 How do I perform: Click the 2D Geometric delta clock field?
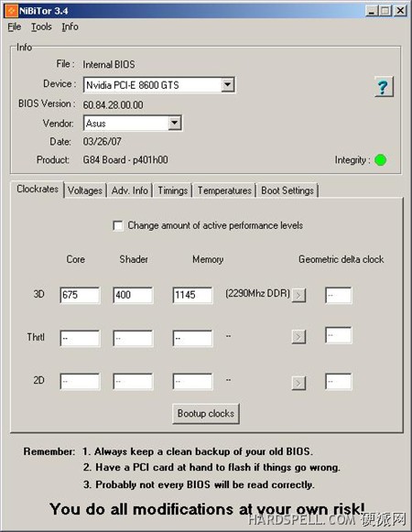339,381
